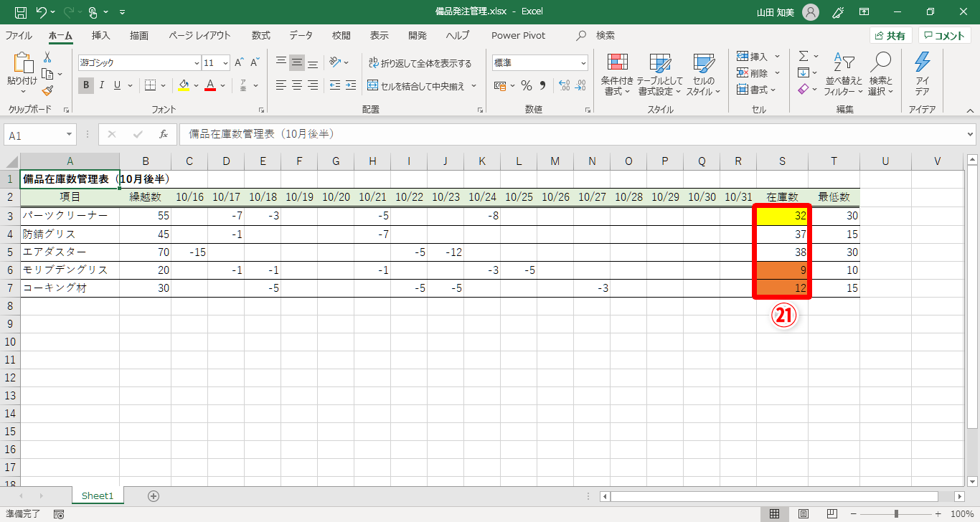Undo the last action in the title bar
Viewport: 980px width, 522px height.
pyautogui.click(x=41, y=12)
